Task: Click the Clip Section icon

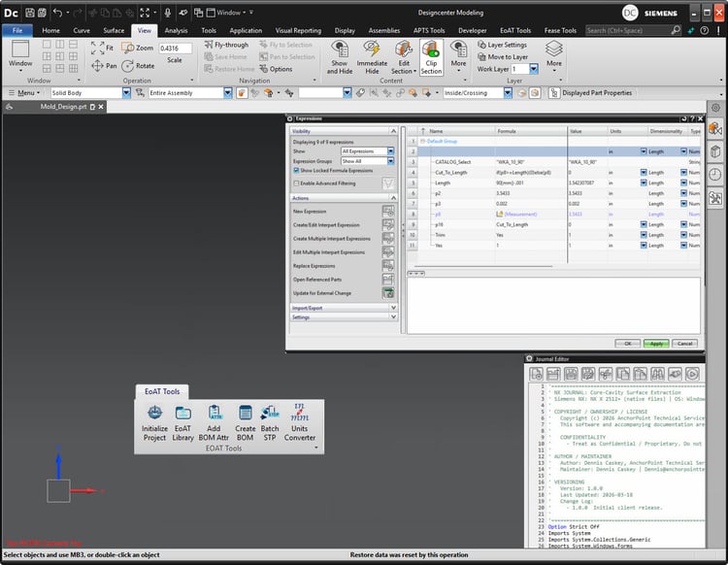Action: coord(431,57)
